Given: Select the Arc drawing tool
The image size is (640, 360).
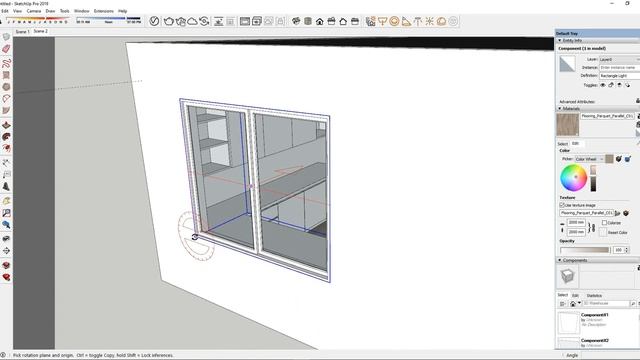Looking at the screenshot, I should 6,99.
